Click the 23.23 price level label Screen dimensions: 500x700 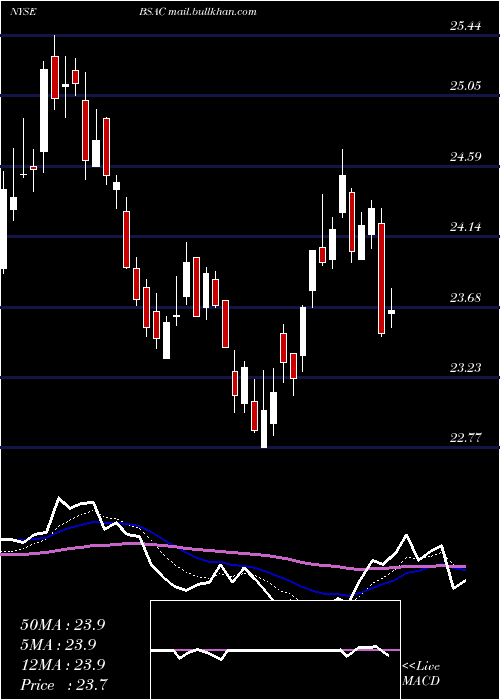466,368
